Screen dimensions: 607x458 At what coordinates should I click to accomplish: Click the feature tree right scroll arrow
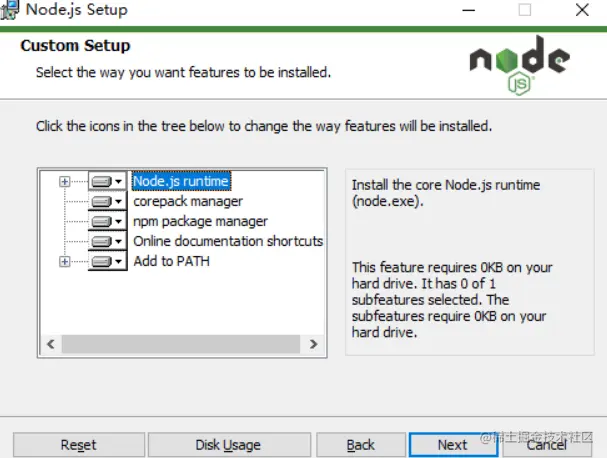(x=314, y=344)
